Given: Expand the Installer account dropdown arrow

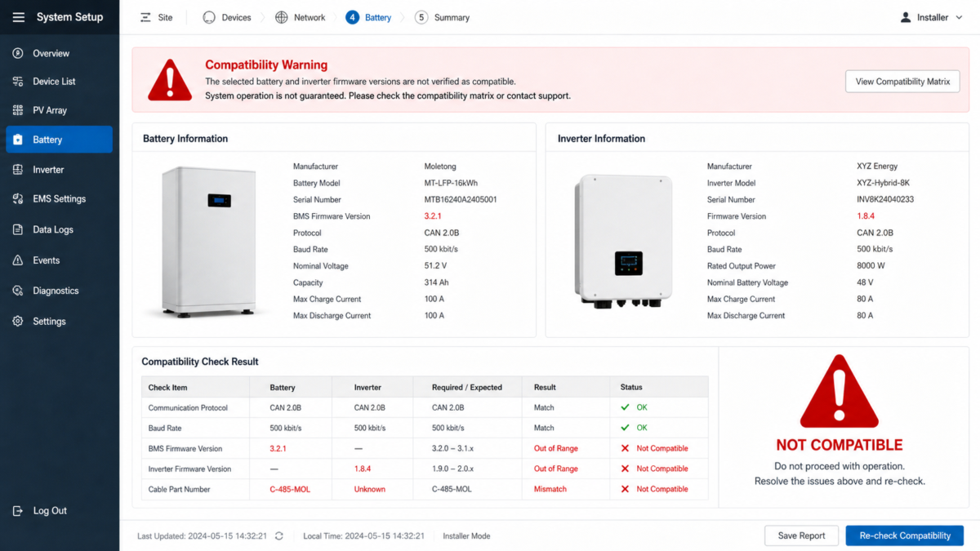Looking at the screenshot, I should (959, 17).
